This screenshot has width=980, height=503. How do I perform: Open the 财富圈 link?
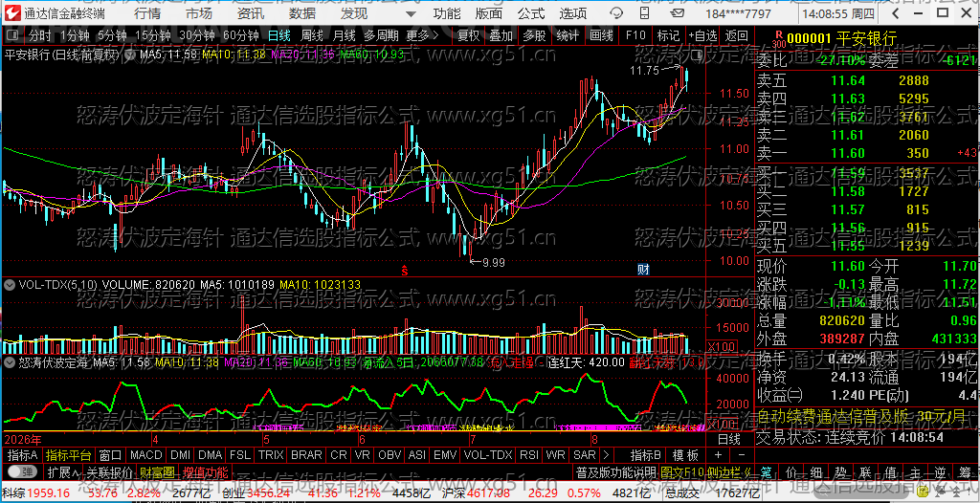tap(158, 471)
